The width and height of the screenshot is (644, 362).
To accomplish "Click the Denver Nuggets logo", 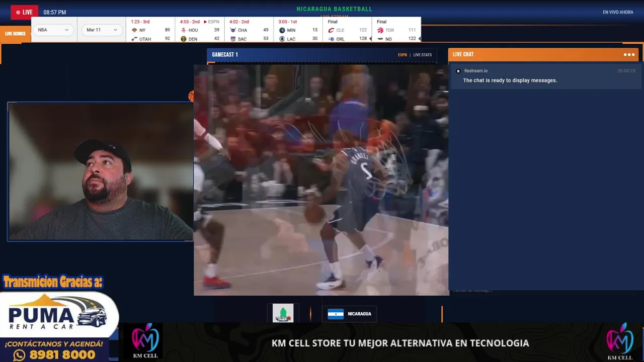I will [x=183, y=39].
